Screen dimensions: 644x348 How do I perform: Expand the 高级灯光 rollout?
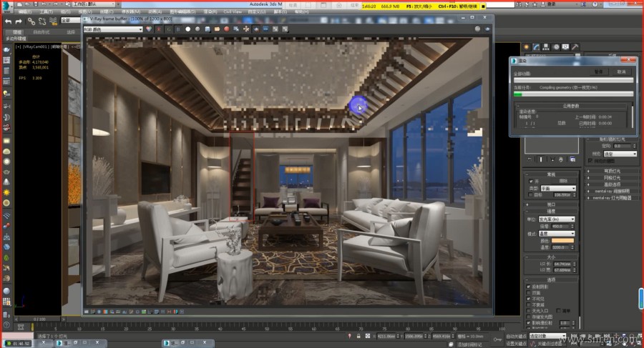[x=612, y=171]
